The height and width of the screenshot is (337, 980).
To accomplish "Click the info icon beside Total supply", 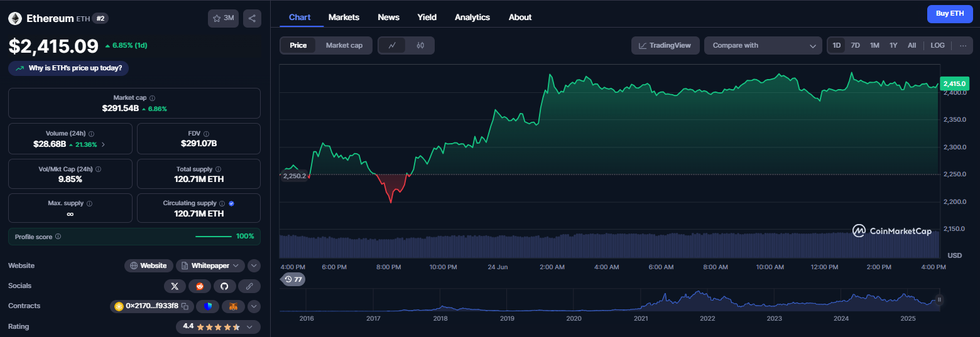I will pyautogui.click(x=218, y=169).
